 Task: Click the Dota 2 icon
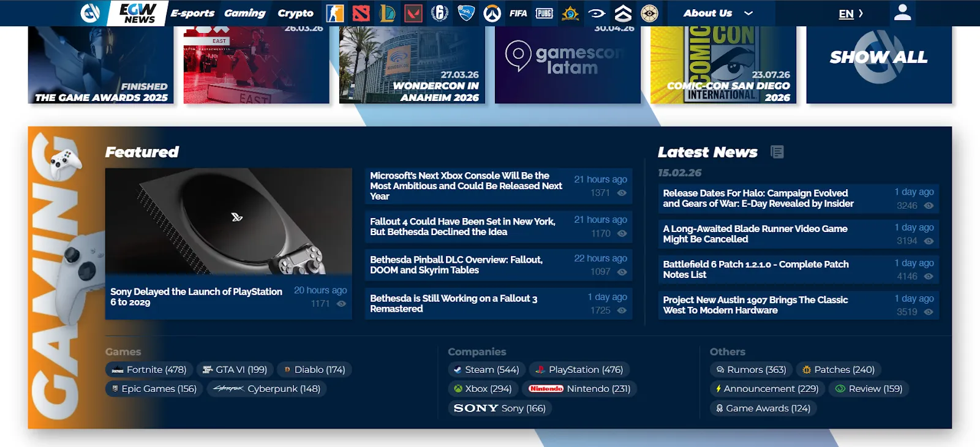click(361, 13)
